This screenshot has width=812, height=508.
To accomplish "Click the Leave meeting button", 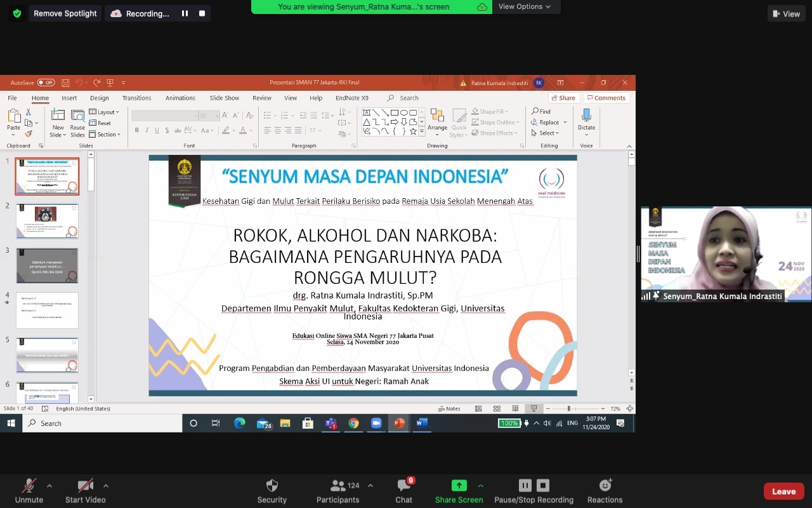I will pos(783,490).
